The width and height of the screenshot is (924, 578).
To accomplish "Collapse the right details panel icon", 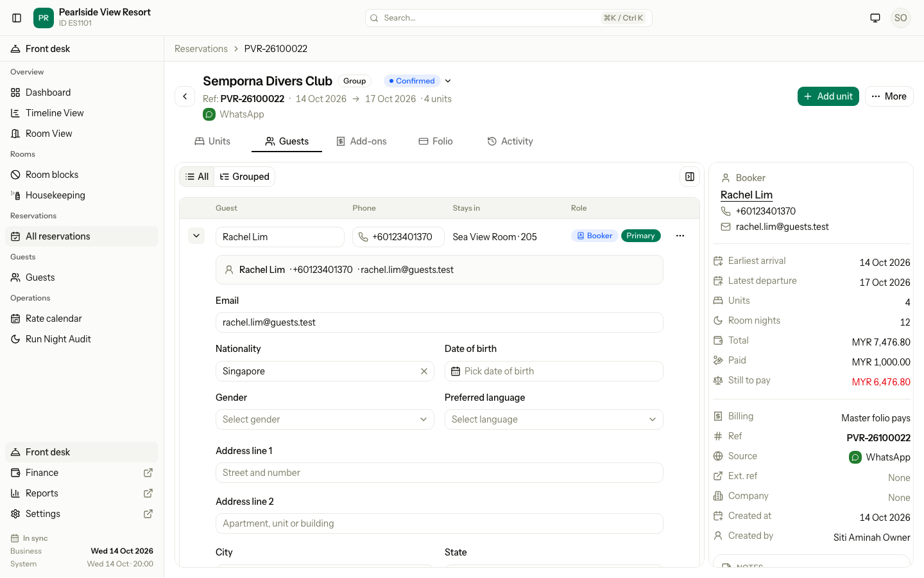I will pos(690,177).
